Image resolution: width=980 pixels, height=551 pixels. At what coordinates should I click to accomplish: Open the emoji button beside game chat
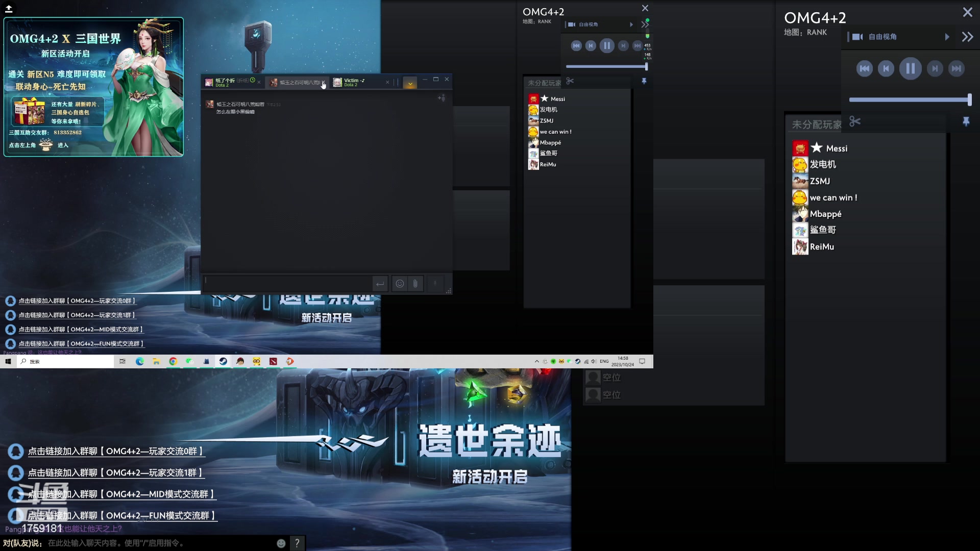[x=281, y=543]
